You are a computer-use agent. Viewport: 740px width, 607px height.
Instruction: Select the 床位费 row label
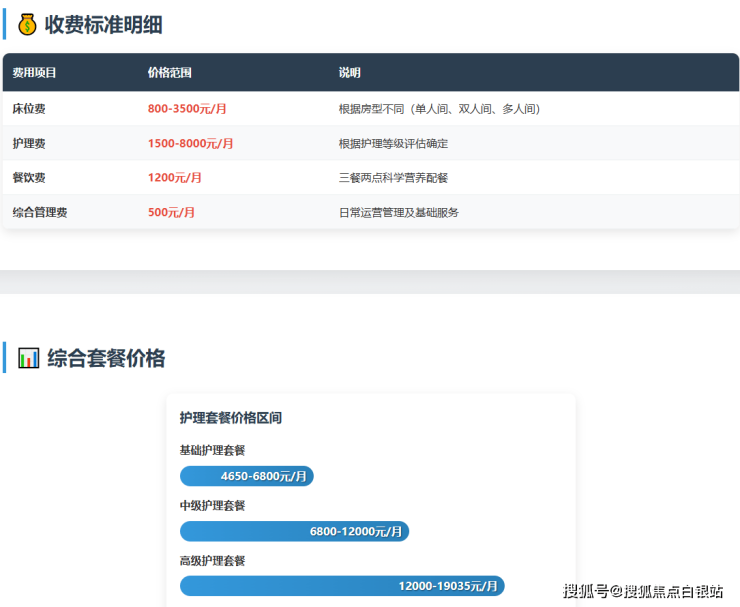(x=29, y=109)
